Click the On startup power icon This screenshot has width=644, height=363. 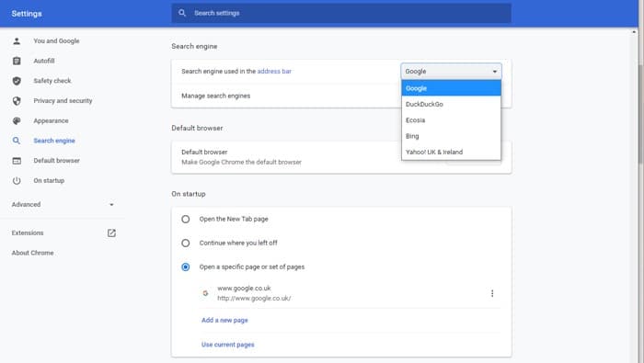click(17, 180)
